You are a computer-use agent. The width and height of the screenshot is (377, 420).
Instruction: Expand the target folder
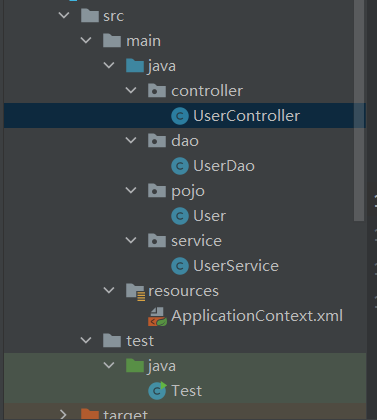pyautogui.click(x=63, y=414)
